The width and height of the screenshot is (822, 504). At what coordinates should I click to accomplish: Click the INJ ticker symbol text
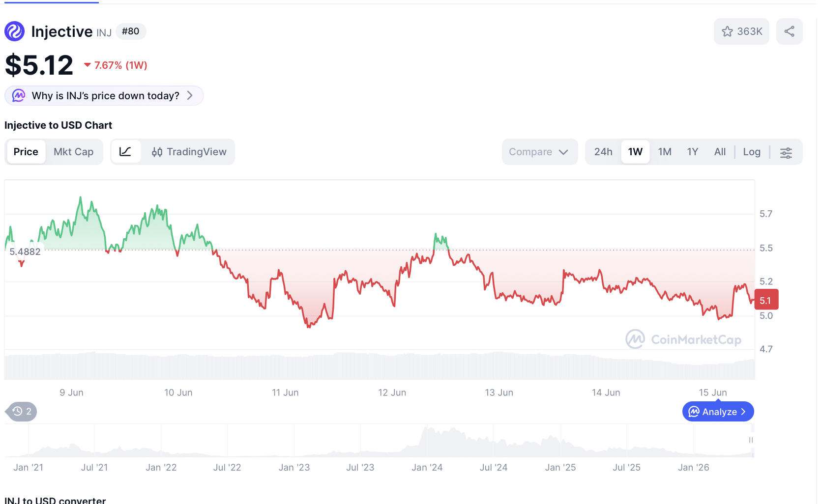tap(104, 33)
